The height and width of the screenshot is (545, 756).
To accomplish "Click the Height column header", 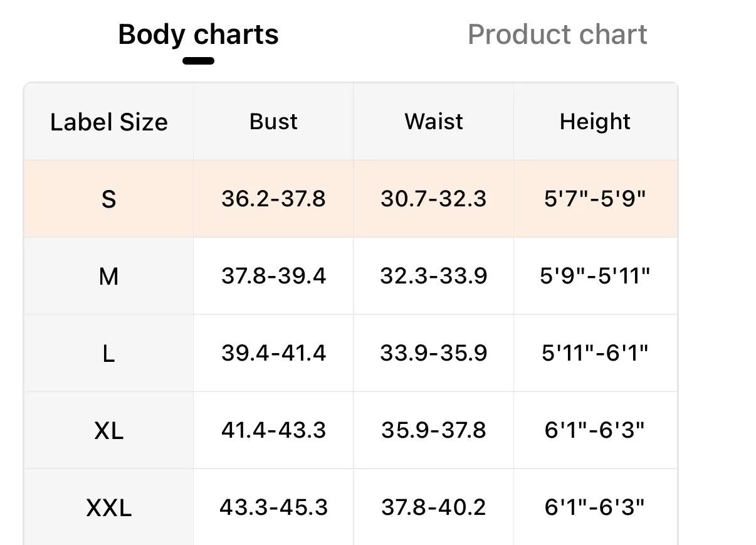I will click(595, 121).
